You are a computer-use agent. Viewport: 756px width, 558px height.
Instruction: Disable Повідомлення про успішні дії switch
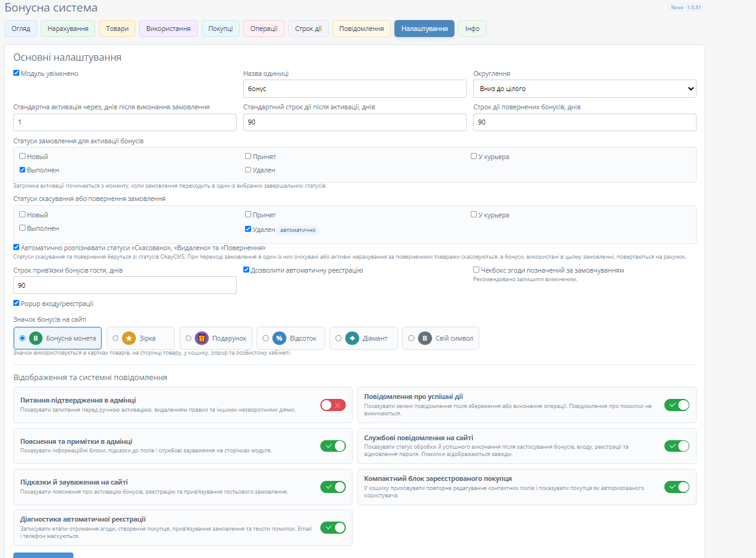(x=677, y=405)
